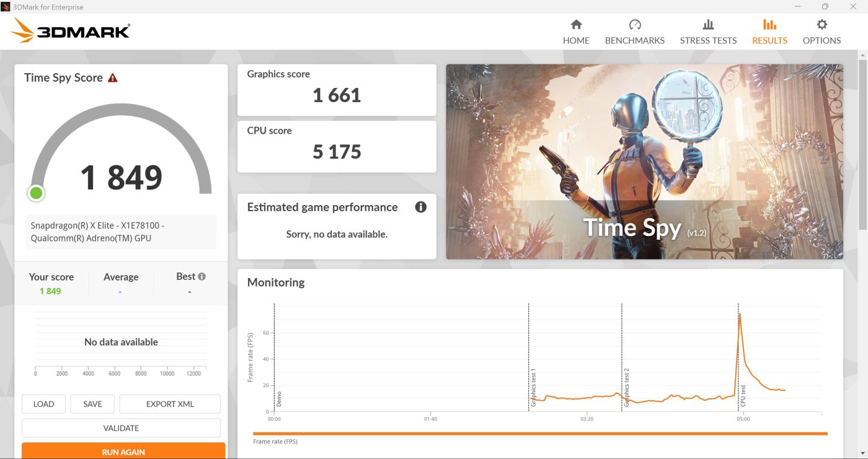Click the 3DMark app icon in title bar
This screenshot has height=459, width=868.
pyautogui.click(x=6, y=7)
